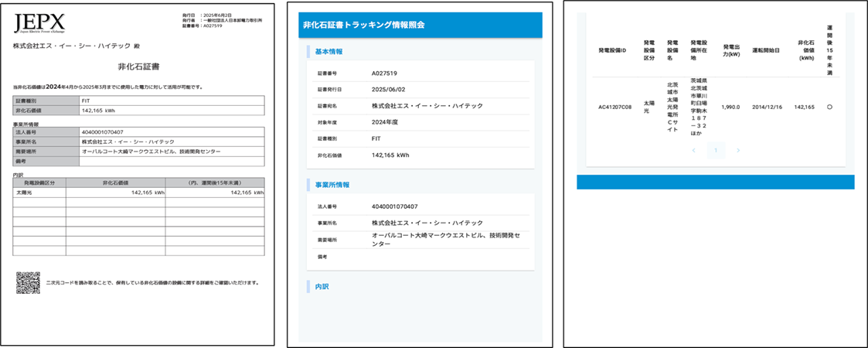Click the 非化石証書 title on the certificate

(x=139, y=67)
